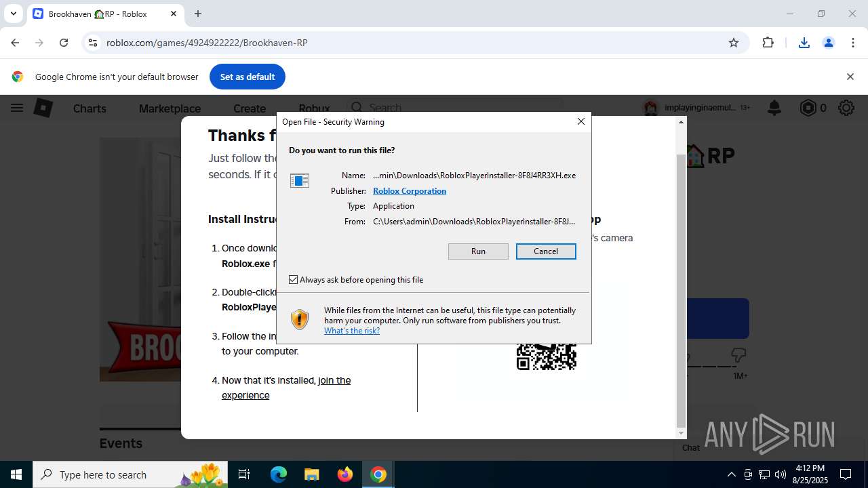868x488 pixels.
Task: Open Chrome extensions menu
Action: tap(768, 43)
